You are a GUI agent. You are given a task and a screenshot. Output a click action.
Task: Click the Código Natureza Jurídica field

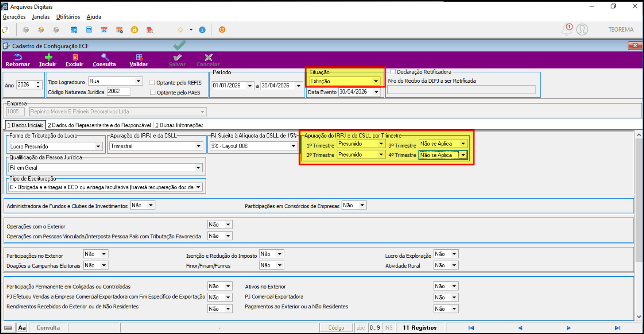(x=119, y=91)
